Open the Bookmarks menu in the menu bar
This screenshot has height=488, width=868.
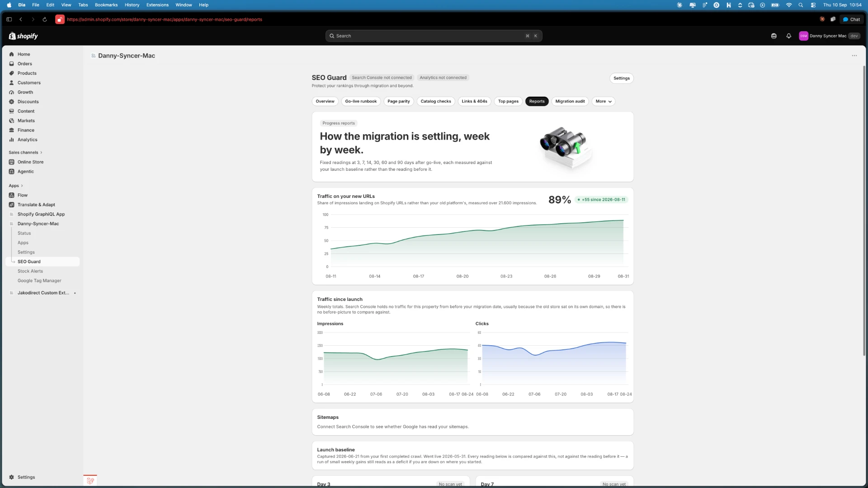pos(106,5)
